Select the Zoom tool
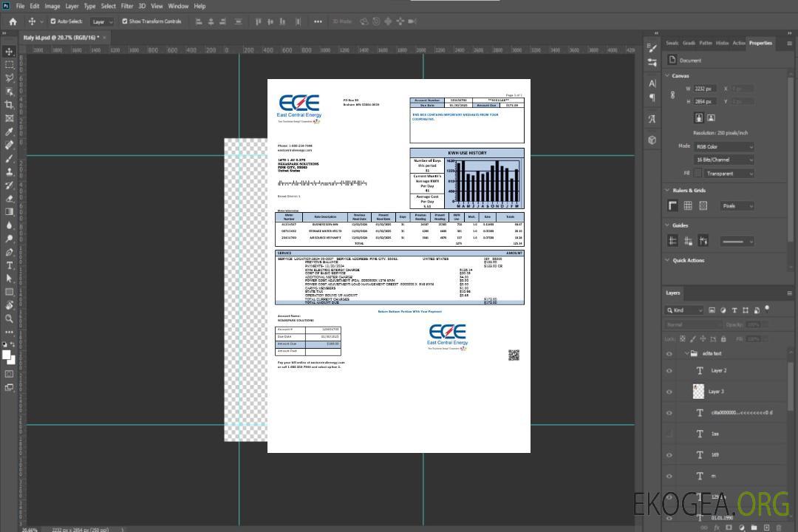Viewport: 798px width, 532px height. [9, 318]
